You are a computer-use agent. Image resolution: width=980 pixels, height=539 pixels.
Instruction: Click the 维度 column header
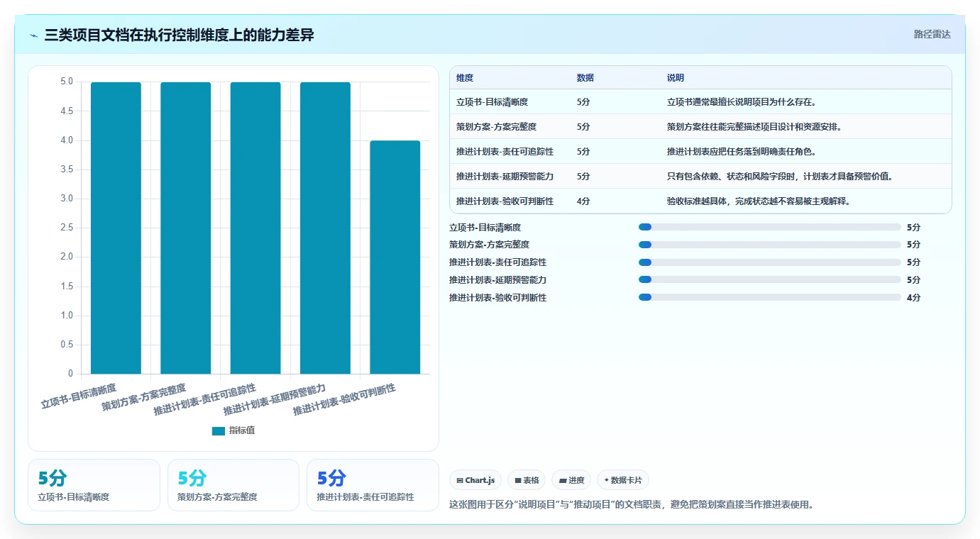[x=465, y=78]
